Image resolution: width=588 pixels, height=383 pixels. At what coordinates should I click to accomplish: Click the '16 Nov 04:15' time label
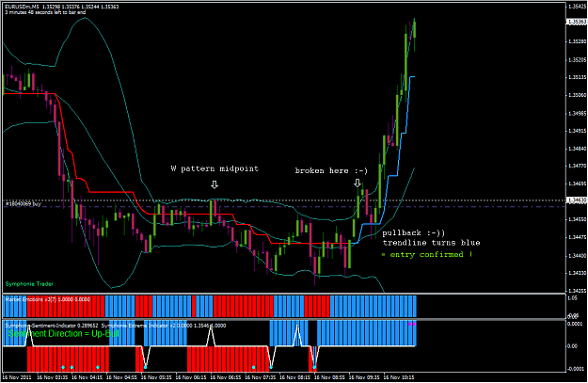click(x=87, y=377)
